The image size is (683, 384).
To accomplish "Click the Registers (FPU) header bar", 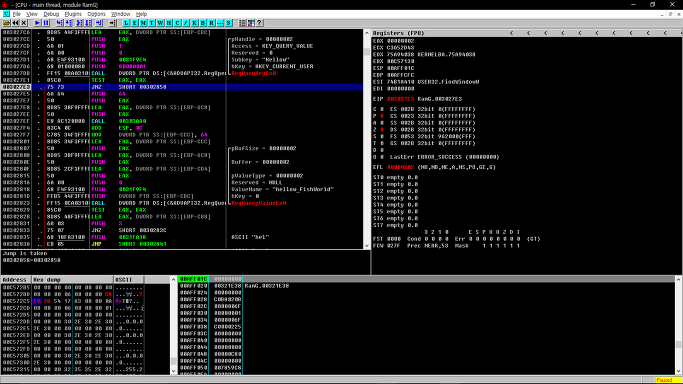I will click(x=527, y=33).
